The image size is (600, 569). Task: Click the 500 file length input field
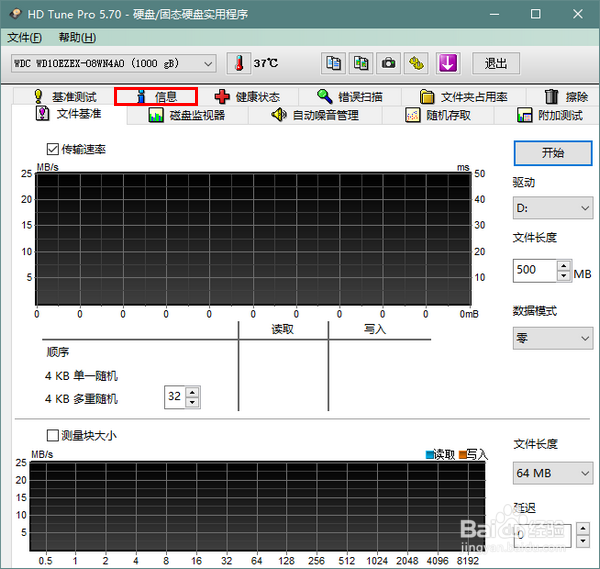535,271
